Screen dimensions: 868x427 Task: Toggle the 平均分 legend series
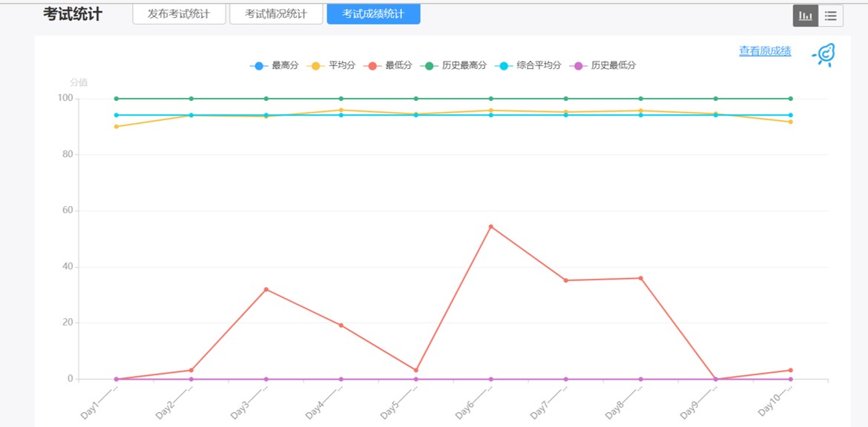coord(331,65)
